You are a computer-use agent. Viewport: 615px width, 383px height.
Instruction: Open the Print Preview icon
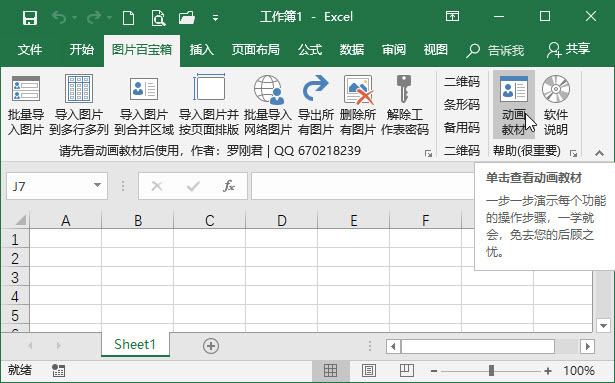(158, 18)
